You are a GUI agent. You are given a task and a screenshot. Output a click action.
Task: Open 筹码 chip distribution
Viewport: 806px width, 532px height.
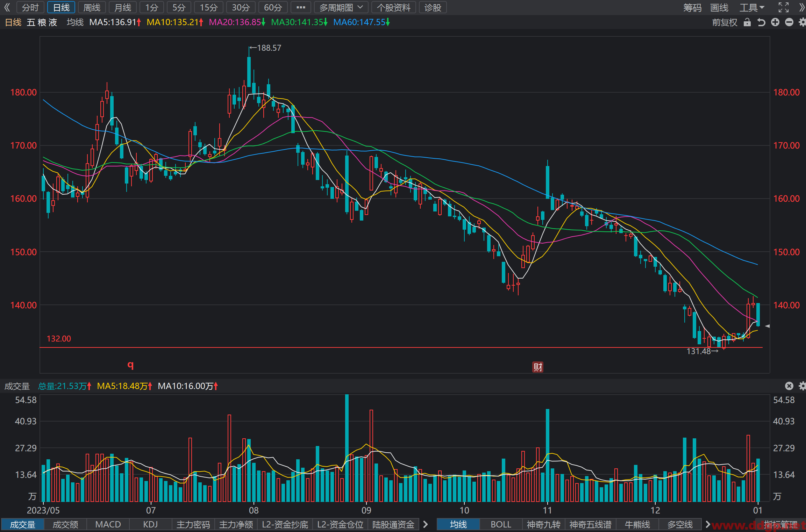pos(692,7)
